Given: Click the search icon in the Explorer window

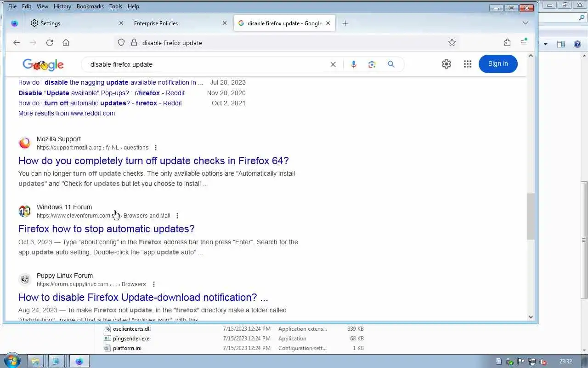Looking at the screenshot, I should (x=581, y=18).
